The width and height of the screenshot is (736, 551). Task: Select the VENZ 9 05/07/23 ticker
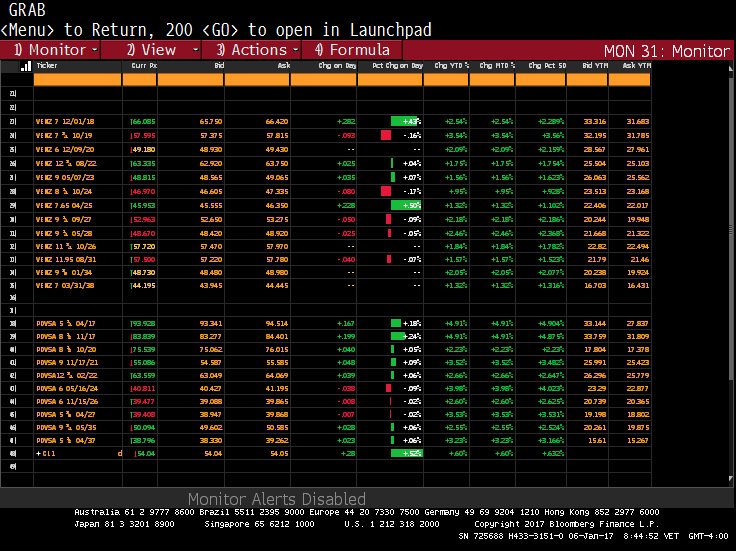pos(65,178)
